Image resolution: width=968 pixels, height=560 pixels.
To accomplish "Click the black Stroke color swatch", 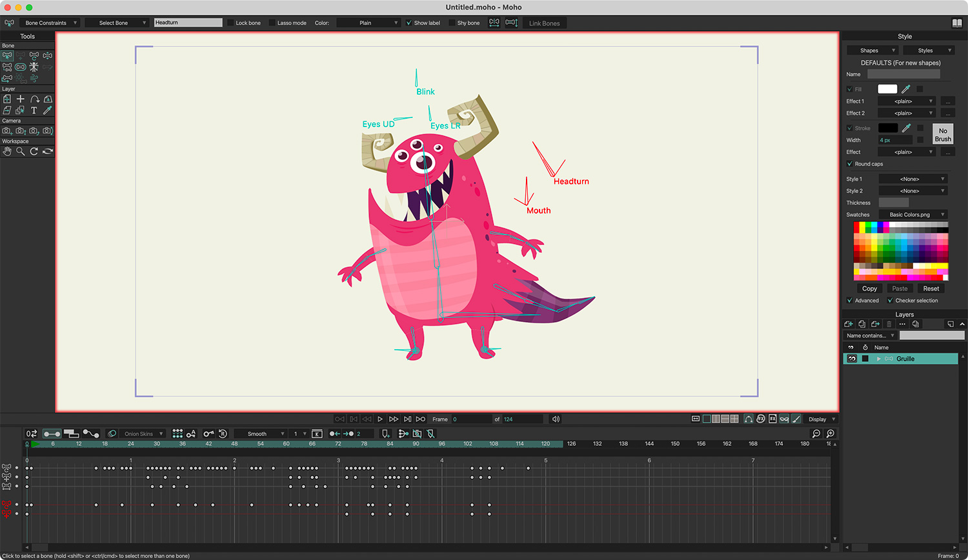I will (887, 128).
